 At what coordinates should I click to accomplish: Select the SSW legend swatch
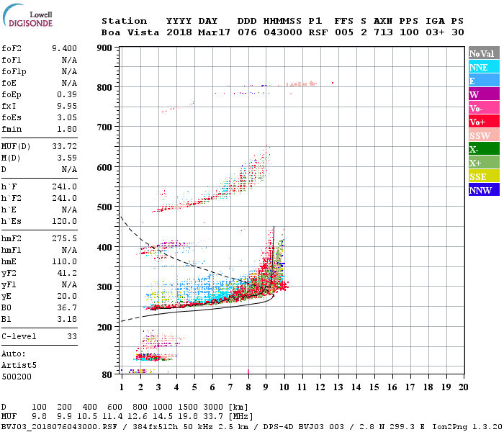pyautogui.click(x=484, y=135)
